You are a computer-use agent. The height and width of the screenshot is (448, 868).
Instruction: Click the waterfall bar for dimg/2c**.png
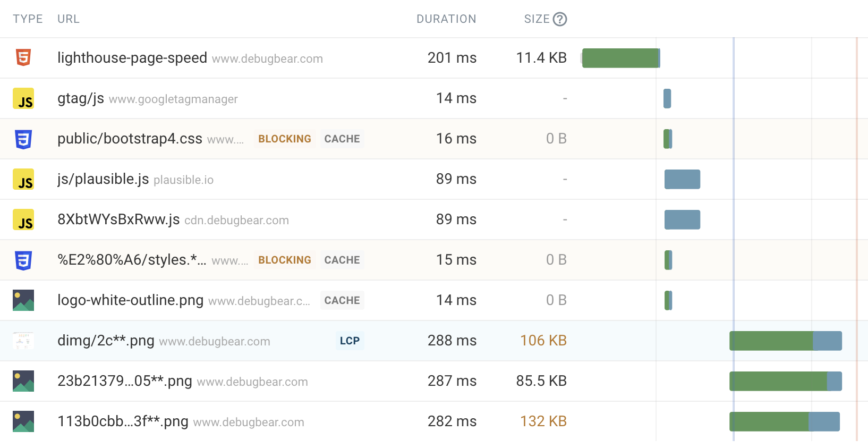pyautogui.click(x=785, y=341)
